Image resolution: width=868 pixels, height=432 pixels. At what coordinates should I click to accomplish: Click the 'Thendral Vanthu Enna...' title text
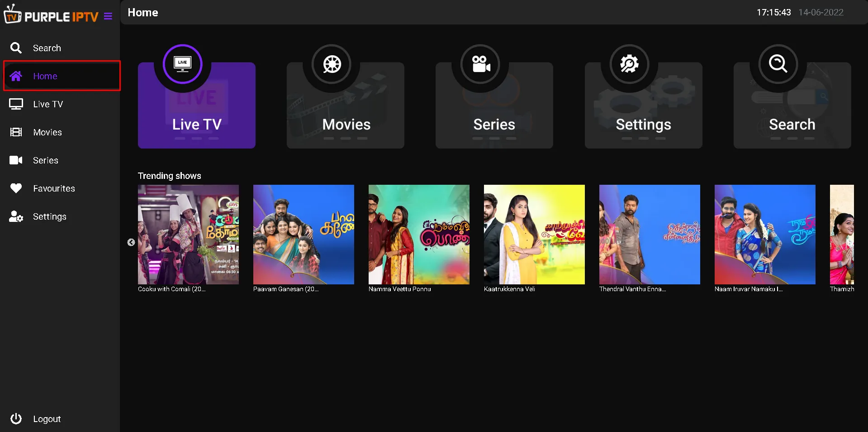[x=632, y=289]
